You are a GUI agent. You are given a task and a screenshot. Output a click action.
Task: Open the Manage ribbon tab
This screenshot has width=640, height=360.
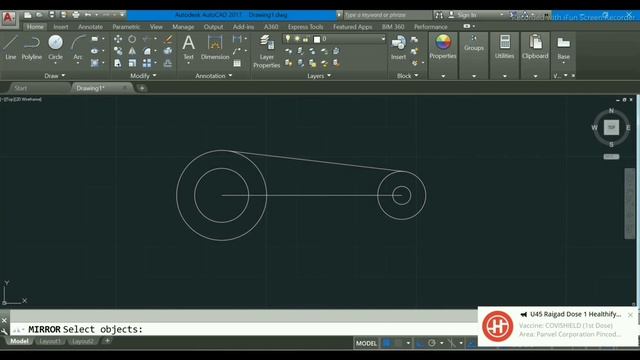coord(183,27)
